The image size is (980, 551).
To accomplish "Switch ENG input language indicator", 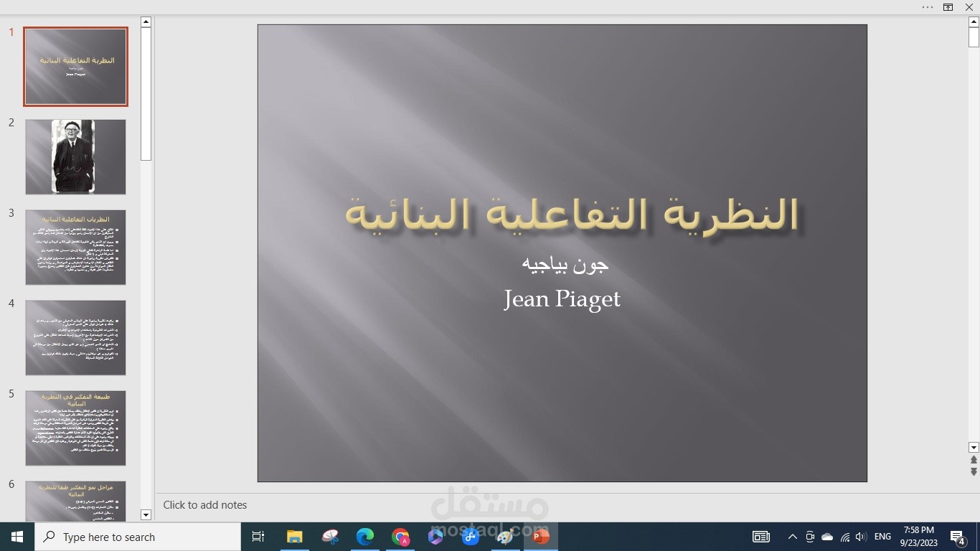I will [883, 537].
